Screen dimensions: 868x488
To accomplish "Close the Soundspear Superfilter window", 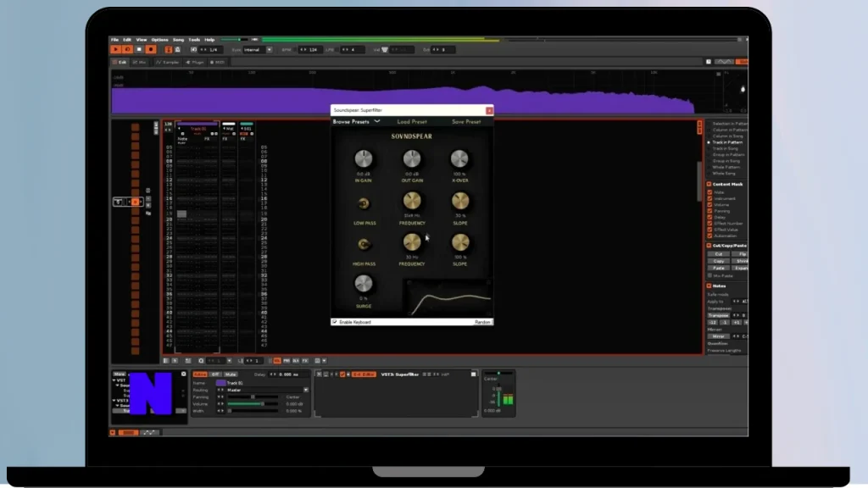I will 489,111.
